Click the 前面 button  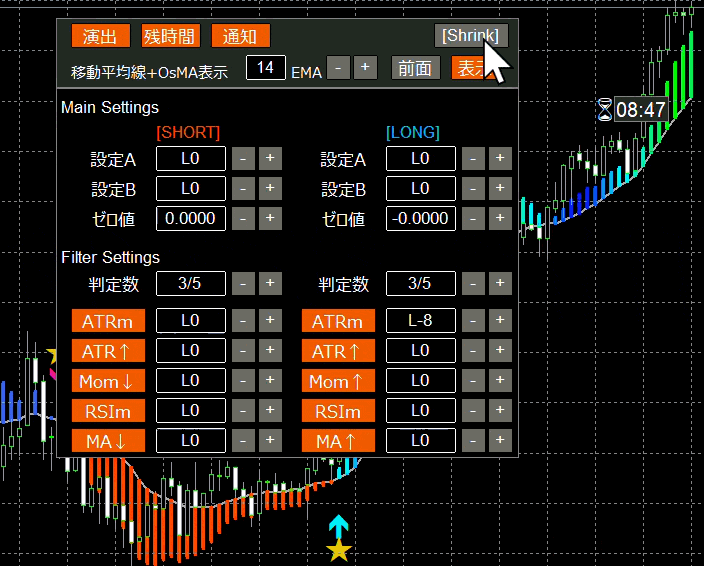[x=415, y=67]
